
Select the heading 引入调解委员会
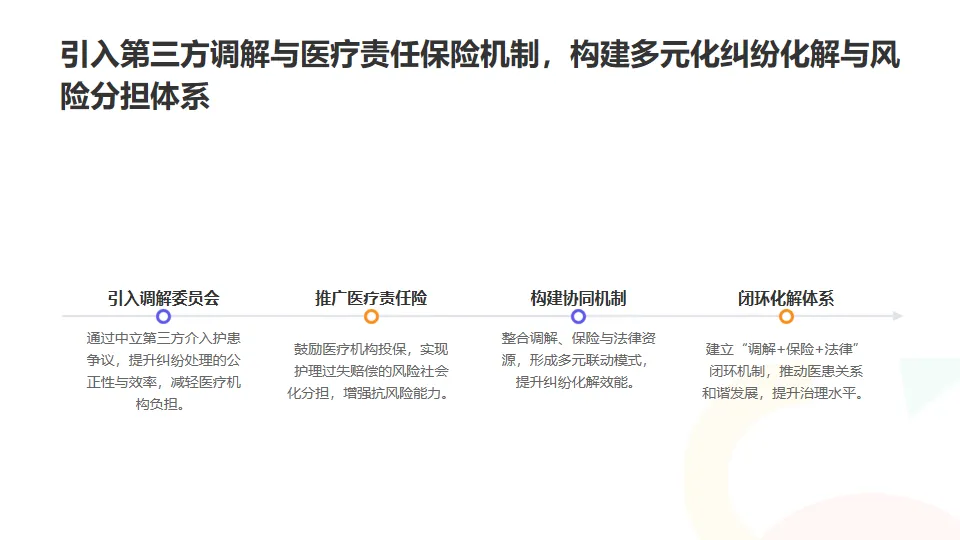coord(163,298)
